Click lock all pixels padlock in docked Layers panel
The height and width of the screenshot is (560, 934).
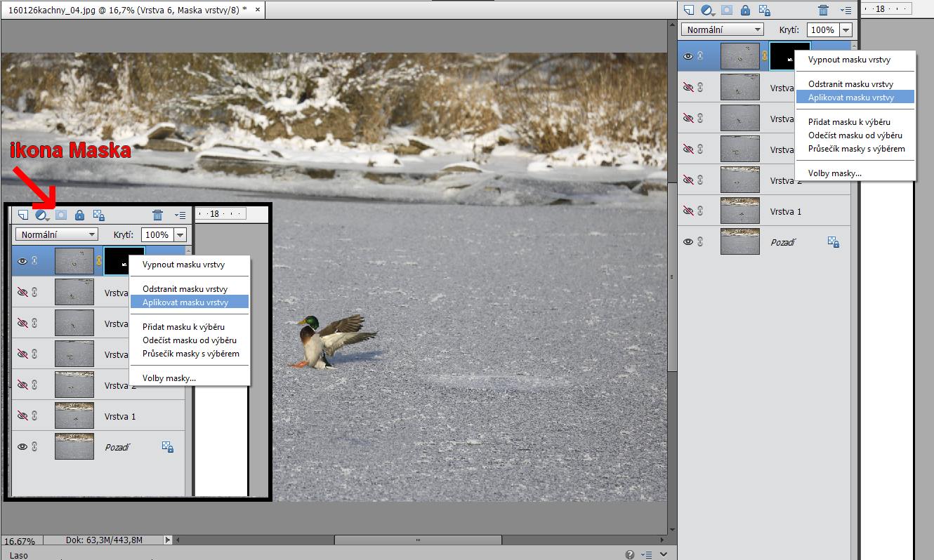[x=745, y=10]
